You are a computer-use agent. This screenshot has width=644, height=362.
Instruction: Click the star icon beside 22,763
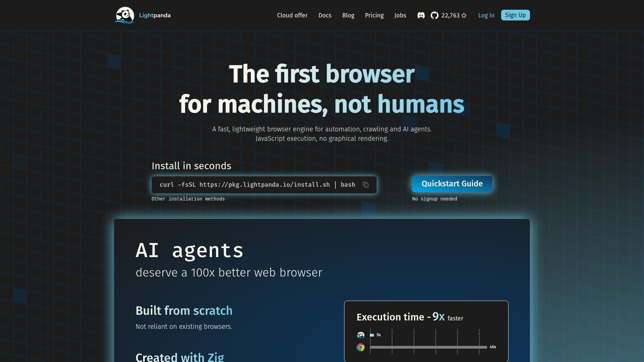[x=464, y=15]
